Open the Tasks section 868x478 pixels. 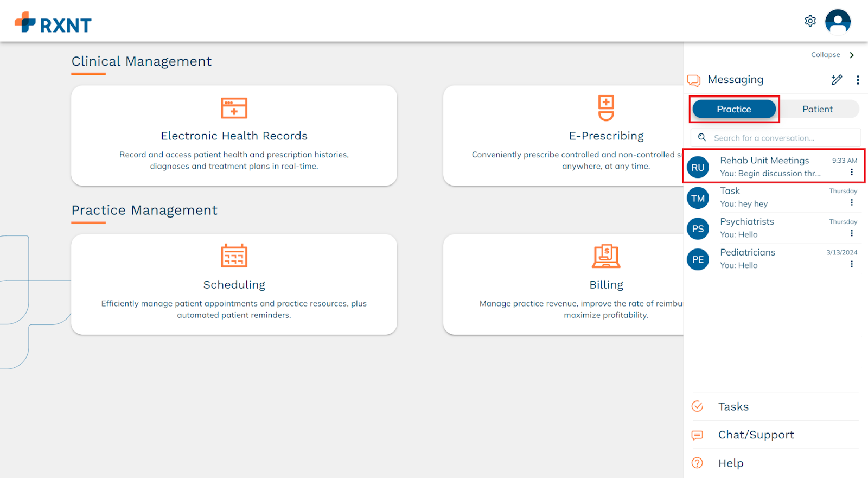click(x=775, y=406)
